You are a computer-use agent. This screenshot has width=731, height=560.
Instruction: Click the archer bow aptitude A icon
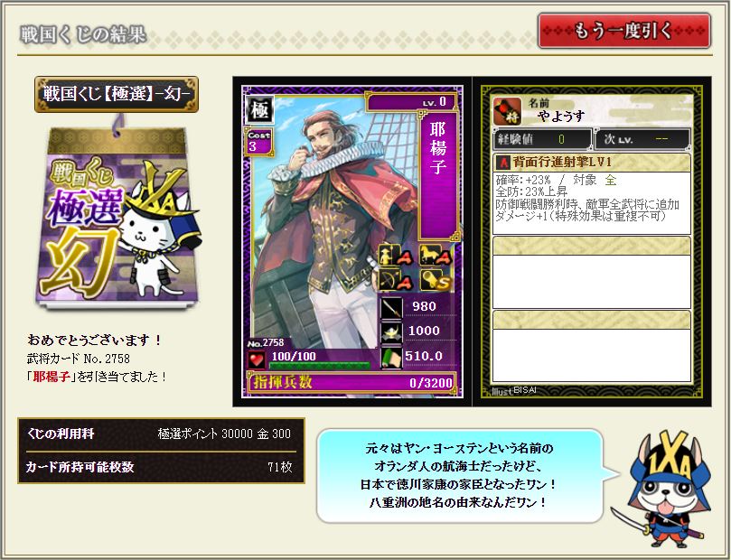click(396, 281)
